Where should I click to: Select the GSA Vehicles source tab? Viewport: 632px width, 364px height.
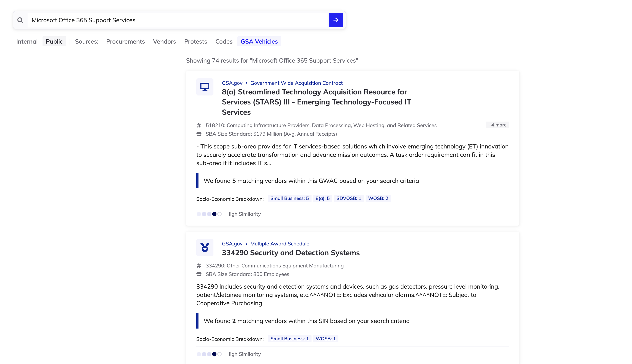259,41
